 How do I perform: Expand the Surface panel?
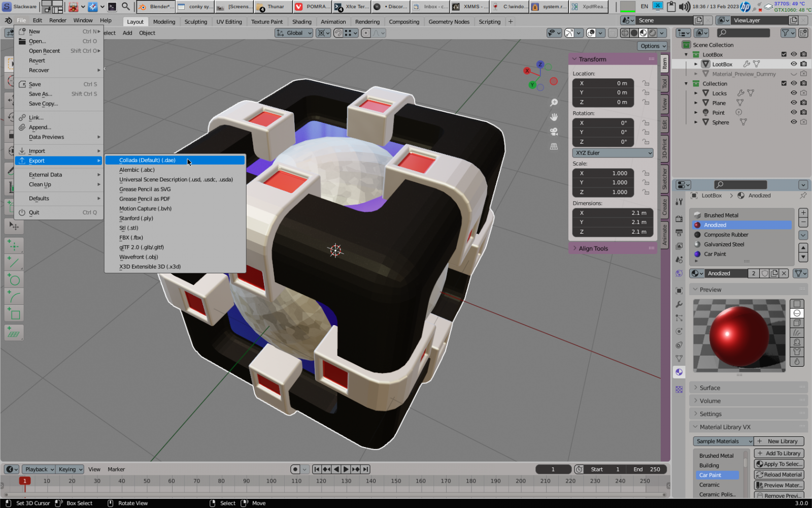point(709,388)
